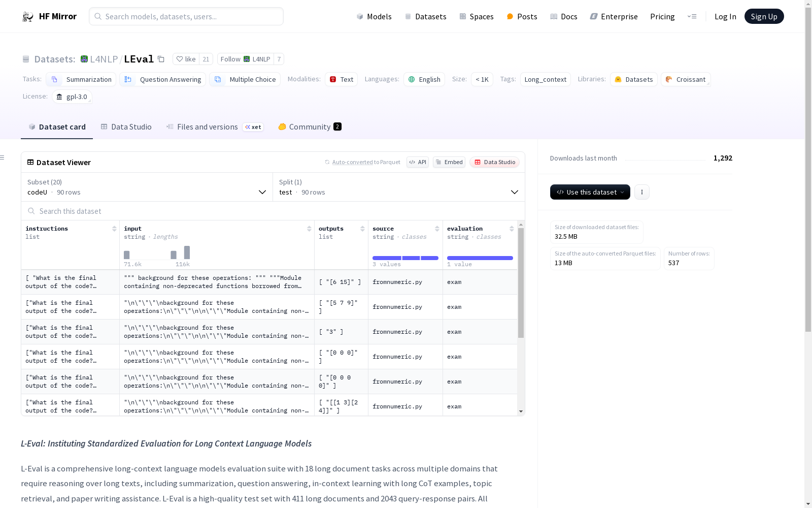Open the three-dot dataset options menu
Screen dimensions: 812x508
click(642, 192)
